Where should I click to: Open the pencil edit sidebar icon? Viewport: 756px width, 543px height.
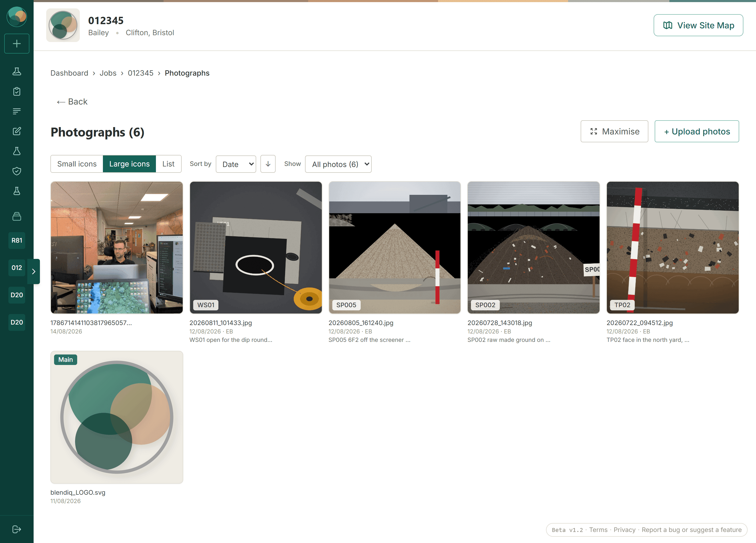click(17, 131)
